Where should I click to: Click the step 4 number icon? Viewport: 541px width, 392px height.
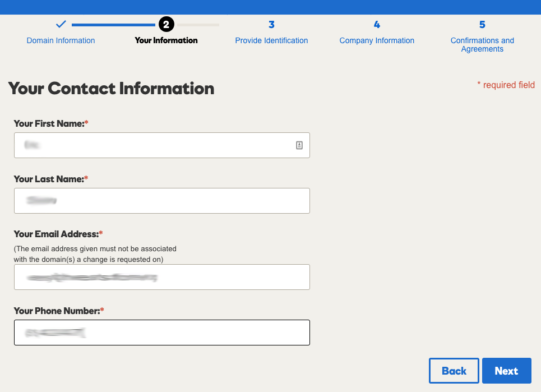(377, 25)
